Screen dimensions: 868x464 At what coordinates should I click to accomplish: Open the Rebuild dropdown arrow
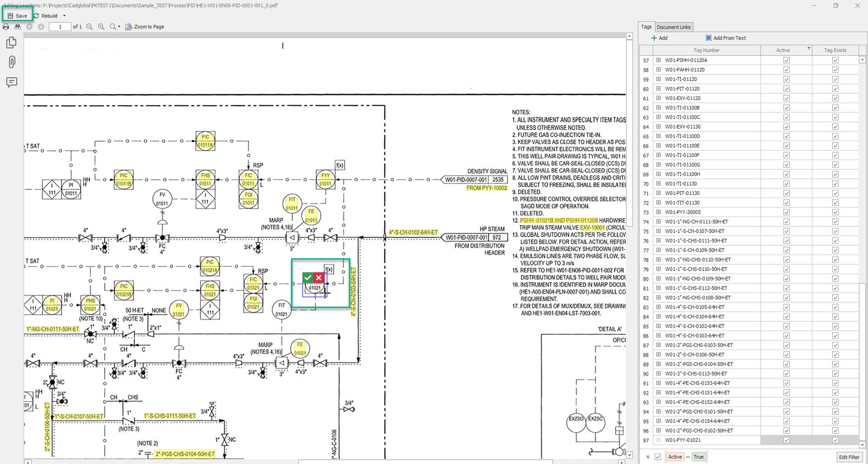click(x=64, y=16)
